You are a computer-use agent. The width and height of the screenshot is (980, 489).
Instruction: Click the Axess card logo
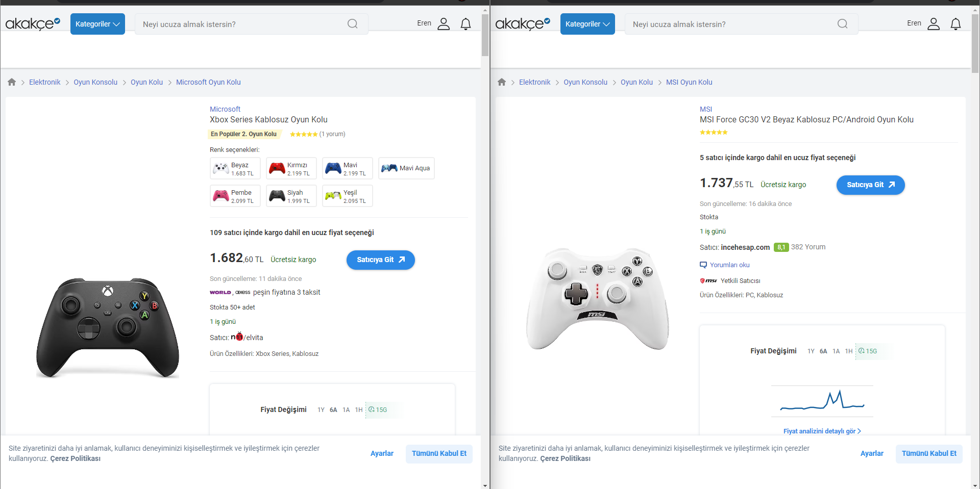click(x=243, y=293)
